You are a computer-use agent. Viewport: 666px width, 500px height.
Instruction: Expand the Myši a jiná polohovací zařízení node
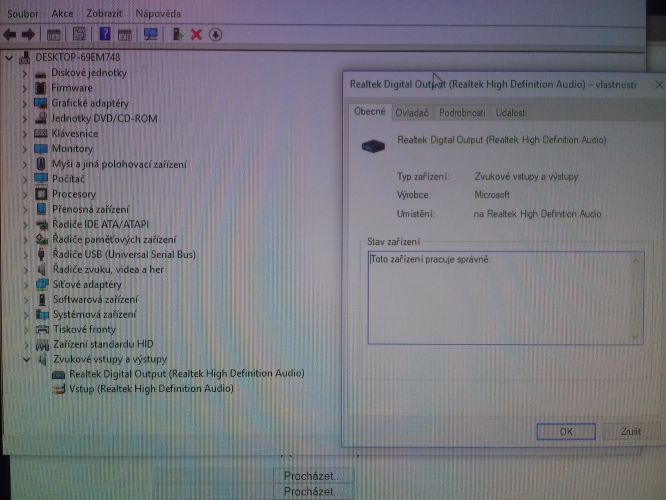coord(25,164)
